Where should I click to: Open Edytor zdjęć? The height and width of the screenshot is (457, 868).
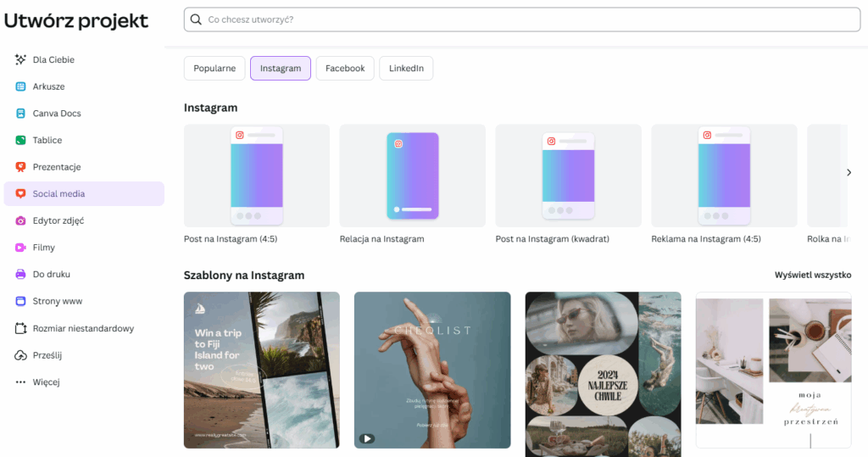[x=84, y=220]
